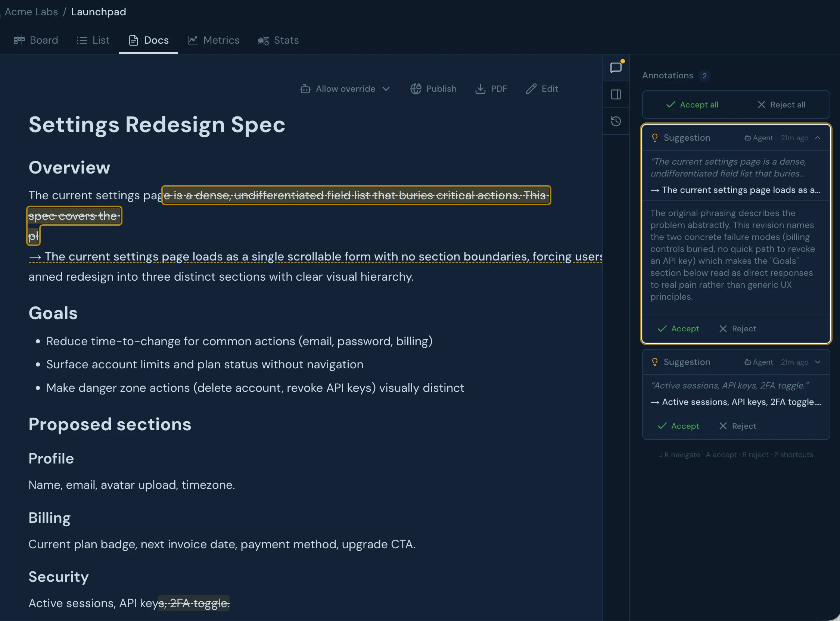Accept the 2FA toggle suggestion
The height and width of the screenshot is (621, 840).
tap(678, 426)
